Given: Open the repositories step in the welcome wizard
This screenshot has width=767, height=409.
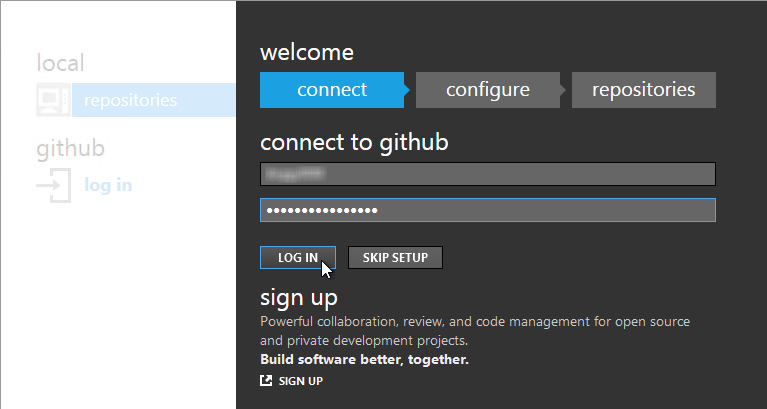Looking at the screenshot, I should 643,90.
